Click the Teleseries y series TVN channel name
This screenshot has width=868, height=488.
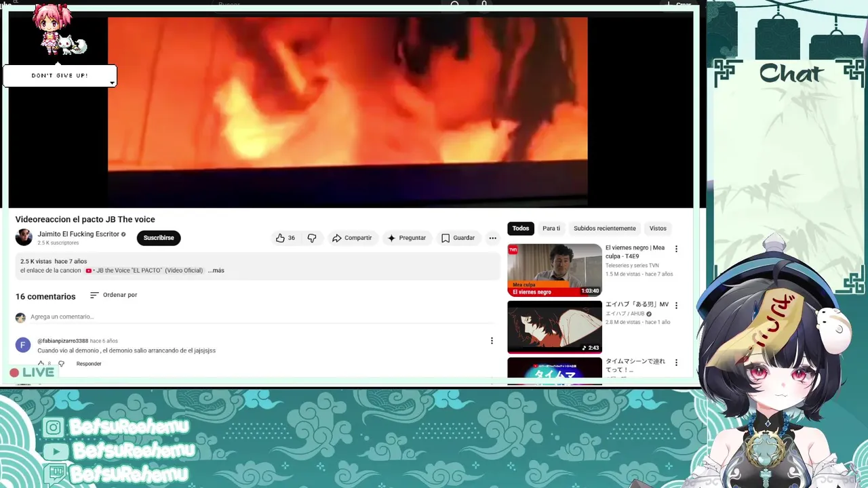(x=632, y=266)
